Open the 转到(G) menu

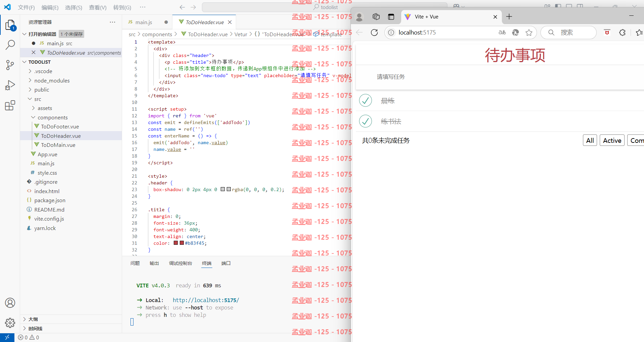(x=122, y=7)
